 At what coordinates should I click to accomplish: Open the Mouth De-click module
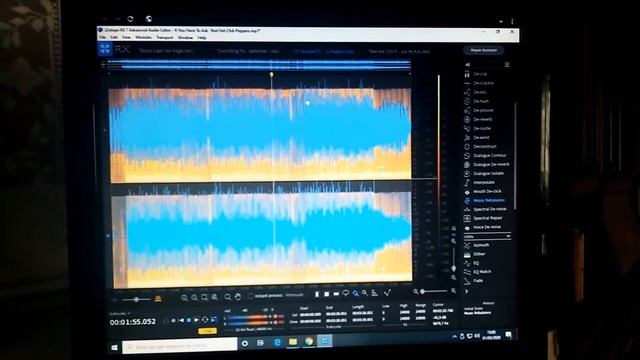pyautogui.click(x=487, y=191)
